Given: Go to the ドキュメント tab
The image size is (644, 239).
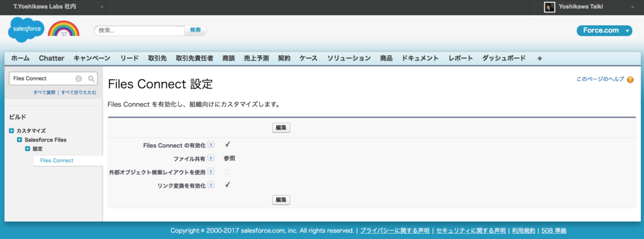Looking at the screenshot, I should coord(420,58).
